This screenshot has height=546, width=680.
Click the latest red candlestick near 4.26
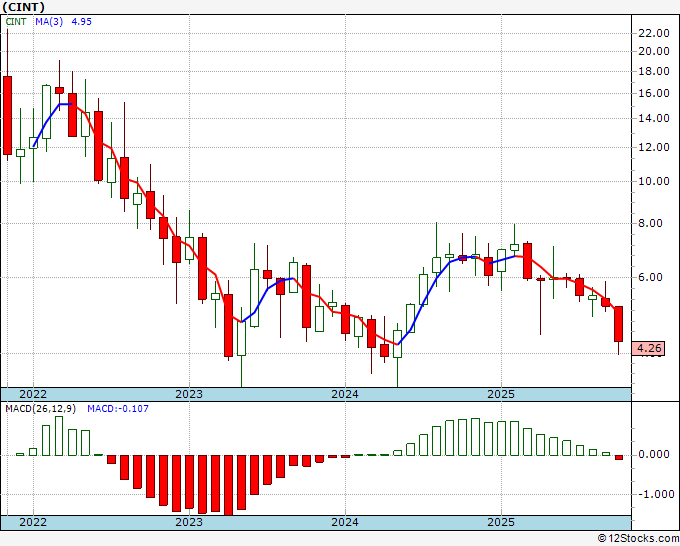tap(619, 324)
